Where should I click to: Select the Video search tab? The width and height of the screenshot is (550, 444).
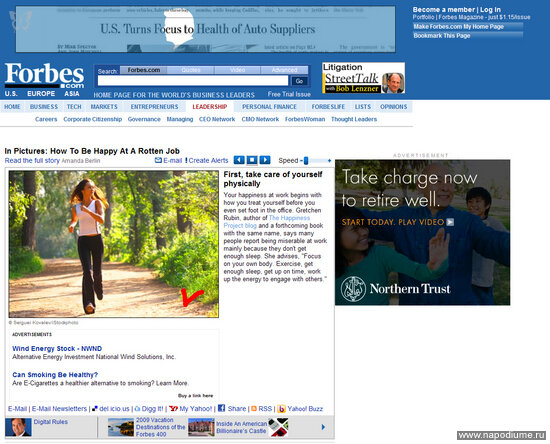(237, 70)
